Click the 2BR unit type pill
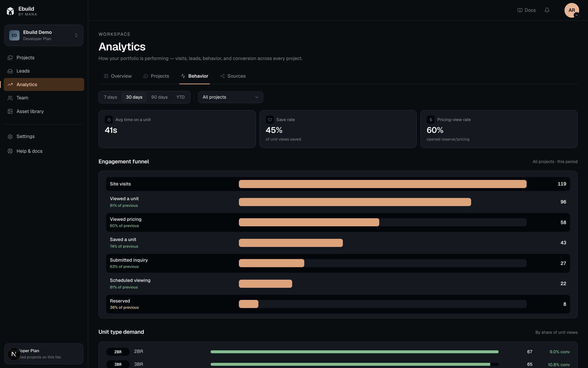This screenshot has width=588, height=368. tap(118, 352)
